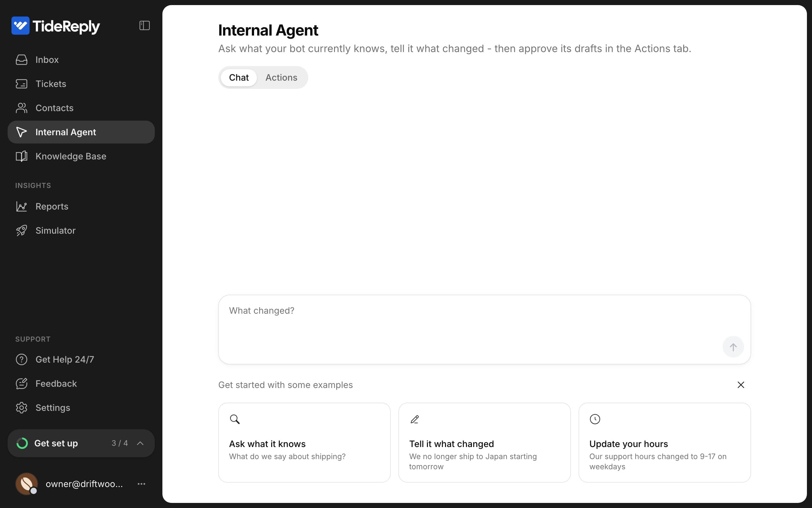The height and width of the screenshot is (508, 812).
Task: Click the Settings gear icon
Action: pyautogui.click(x=22, y=408)
